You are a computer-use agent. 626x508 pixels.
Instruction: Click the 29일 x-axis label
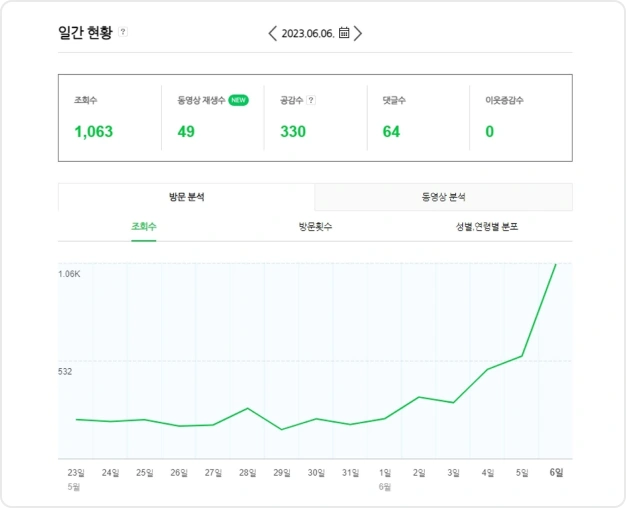click(282, 473)
